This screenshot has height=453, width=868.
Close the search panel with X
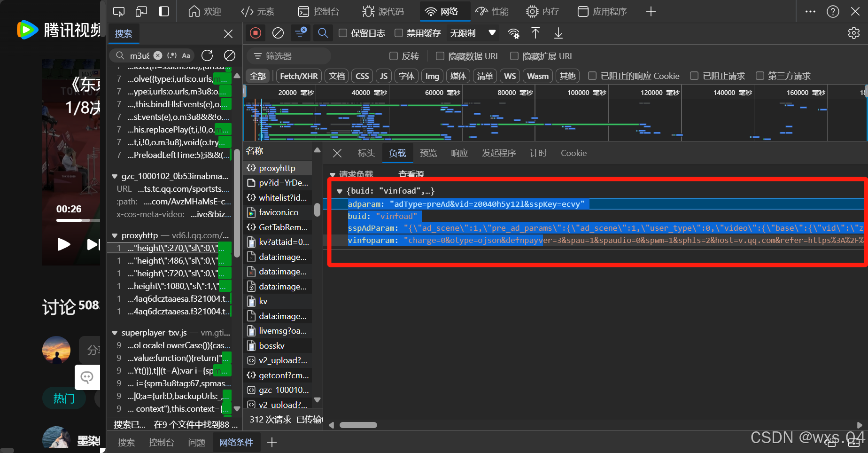(228, 34)
